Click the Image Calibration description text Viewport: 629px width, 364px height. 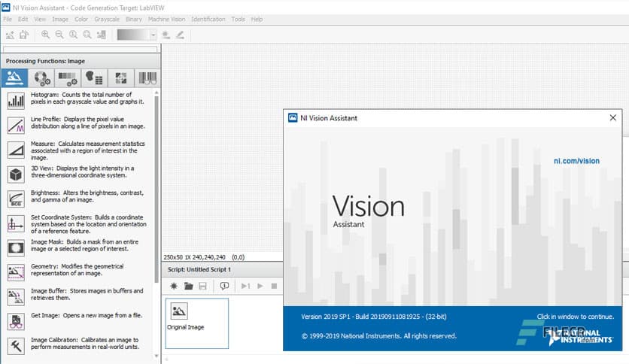click(x=85, y=343)
